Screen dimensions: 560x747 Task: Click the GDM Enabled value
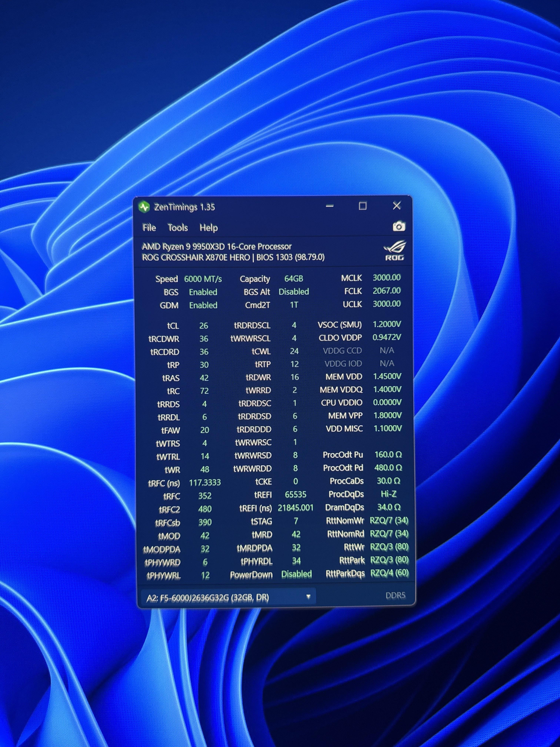tap(203, 305)
